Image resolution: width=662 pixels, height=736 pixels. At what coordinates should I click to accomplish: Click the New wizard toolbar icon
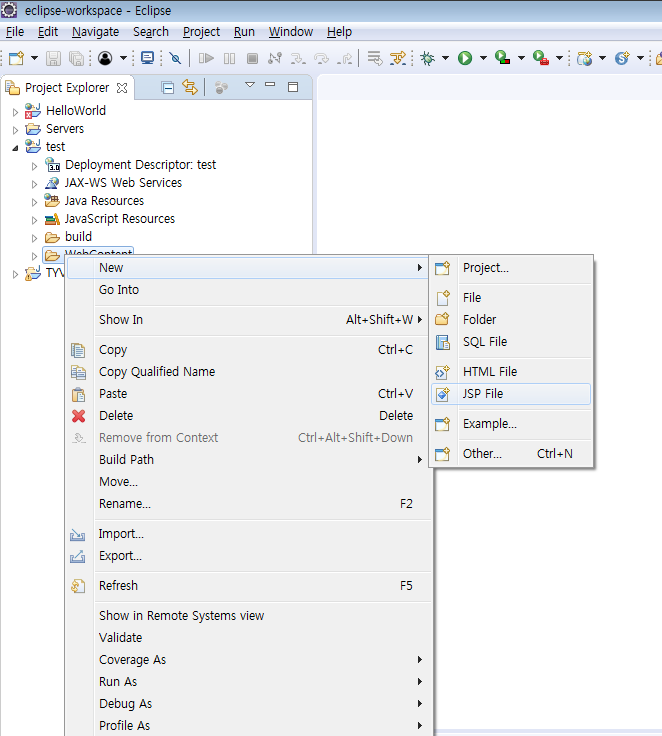point(16,58)
